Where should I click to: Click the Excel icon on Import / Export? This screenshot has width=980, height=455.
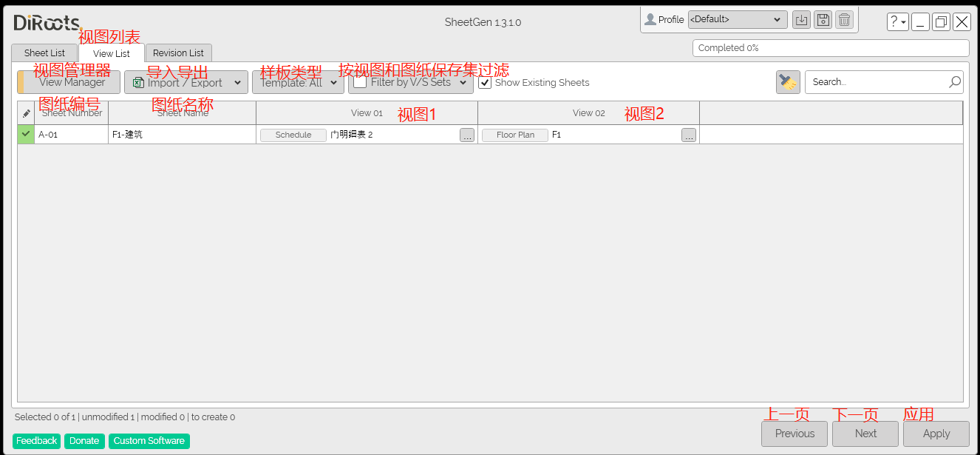(138, 83)
